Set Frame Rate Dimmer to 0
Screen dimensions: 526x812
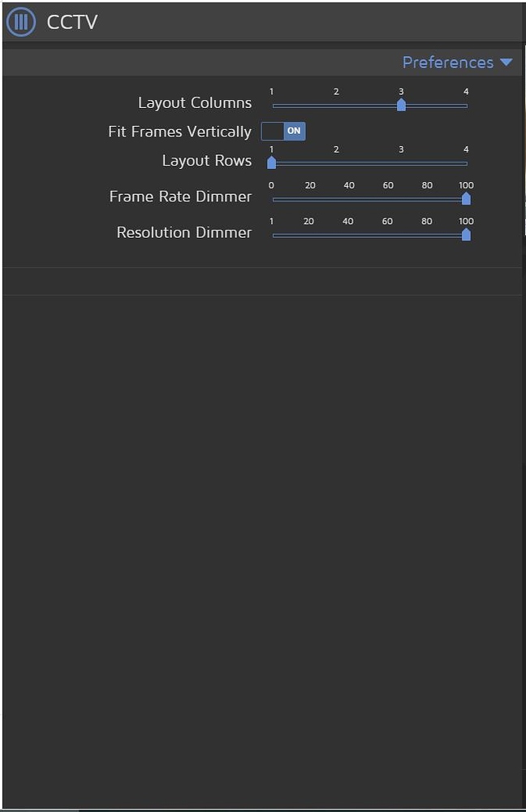pyautogui.click(x=272, y=199)
